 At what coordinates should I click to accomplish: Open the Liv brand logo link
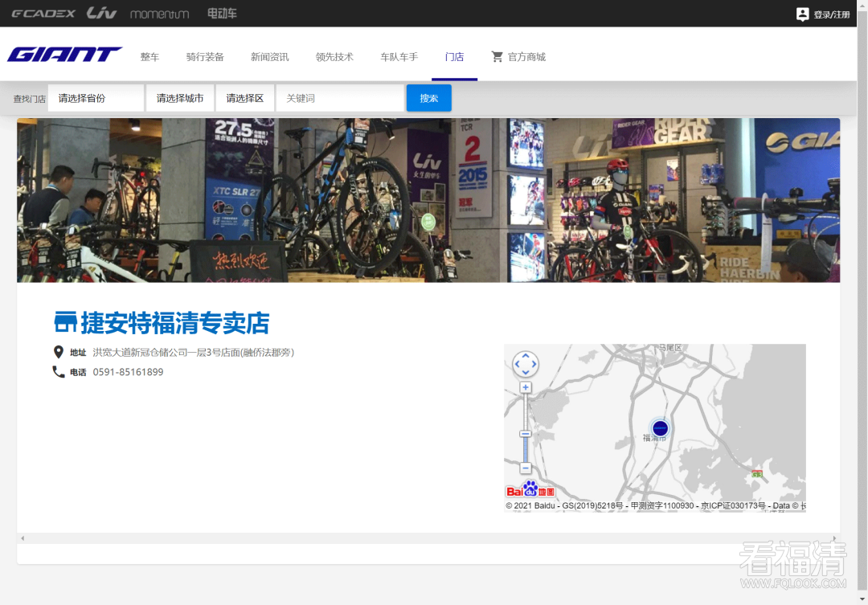[x=101, y=13]
